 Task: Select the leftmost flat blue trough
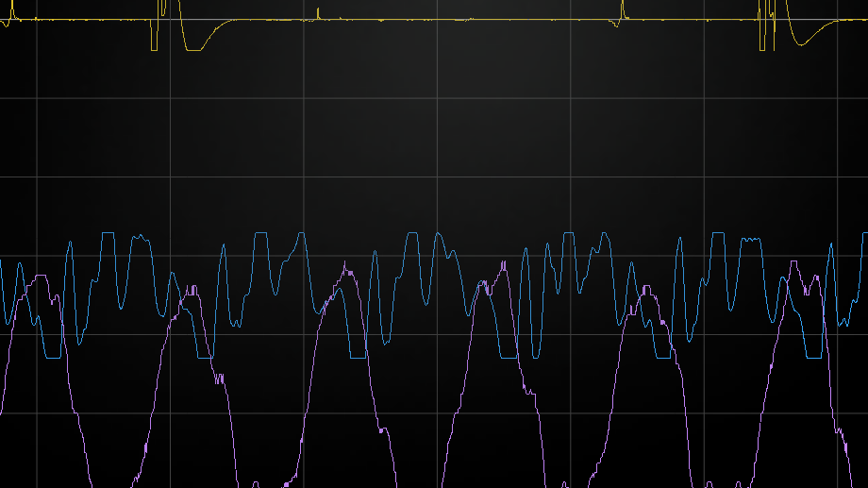click(54, 358)
